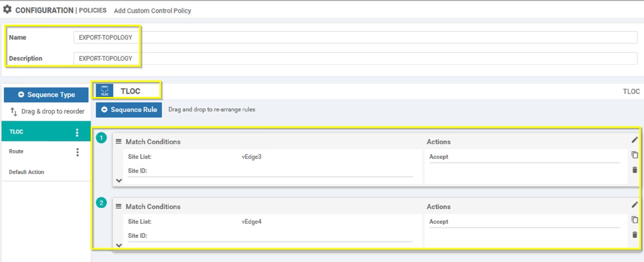Click the Site List label in rule 2
Viewport: 644px width, 262px height.
pos(140,222)
